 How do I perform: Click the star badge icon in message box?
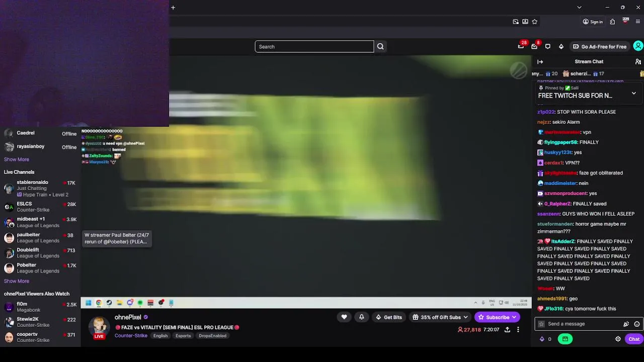[541, 324]
